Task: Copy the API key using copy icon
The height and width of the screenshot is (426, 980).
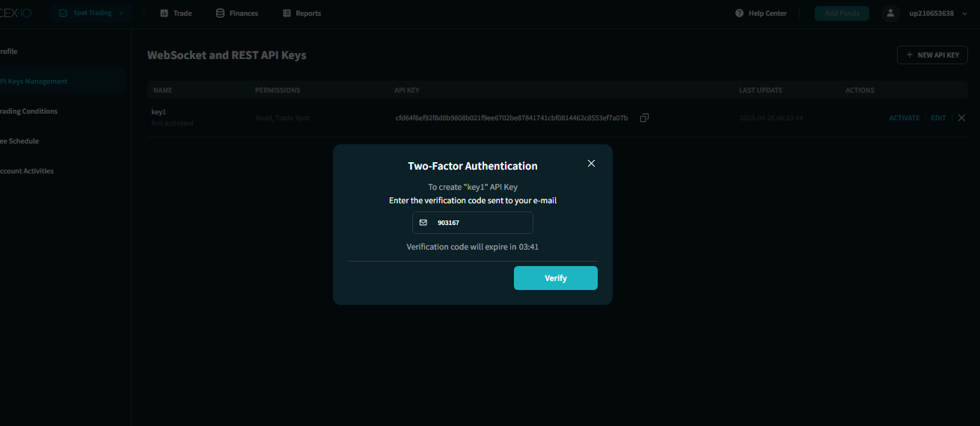Action: tap(644, 118)
